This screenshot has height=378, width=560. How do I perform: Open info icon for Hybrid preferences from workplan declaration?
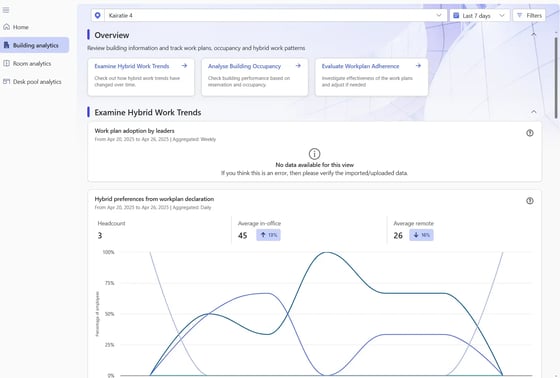[x=530, y=201]
